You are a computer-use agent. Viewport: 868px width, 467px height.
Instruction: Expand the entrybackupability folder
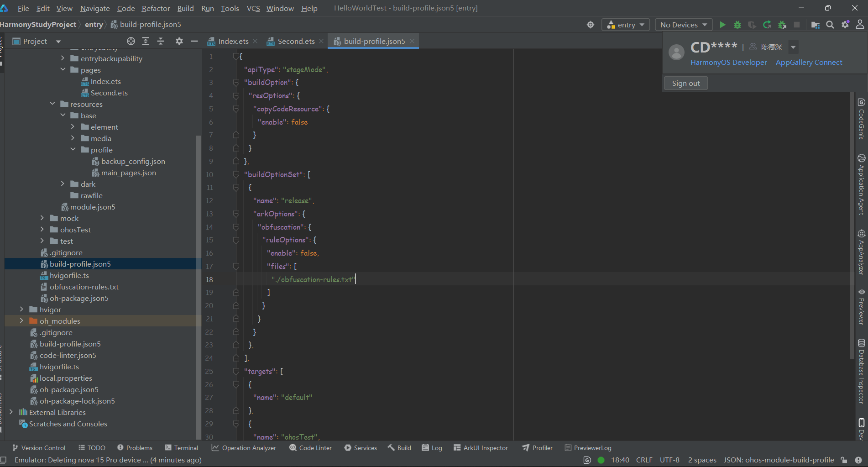pos(63,58)
